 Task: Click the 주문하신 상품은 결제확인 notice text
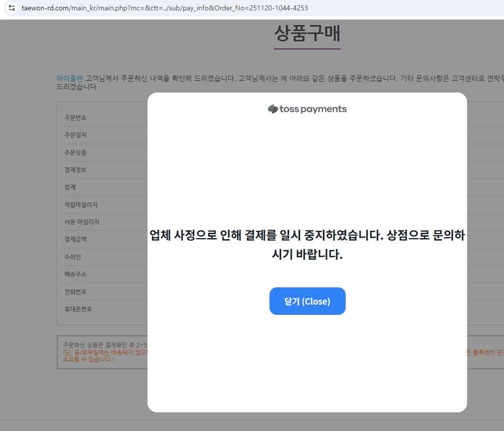point(105,345)
